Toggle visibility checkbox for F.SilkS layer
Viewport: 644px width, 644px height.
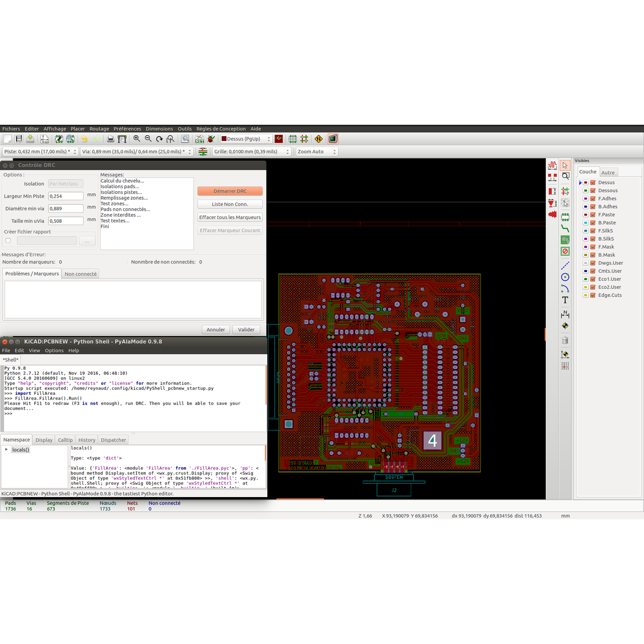pyautogui.click(x=593, y=231)
